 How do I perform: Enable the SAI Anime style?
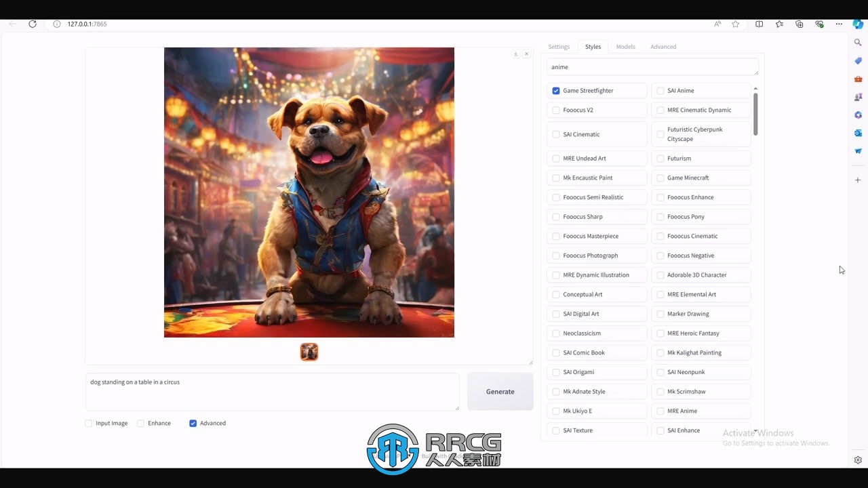[660, 91]
